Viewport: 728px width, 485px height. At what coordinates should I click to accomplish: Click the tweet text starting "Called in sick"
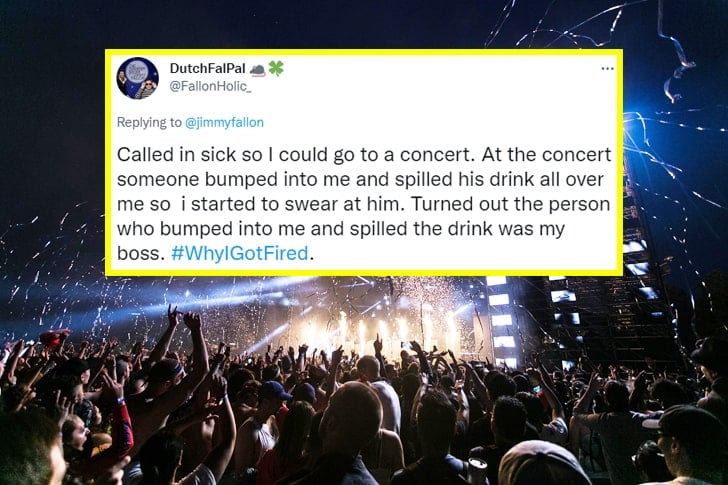(366, 158)
